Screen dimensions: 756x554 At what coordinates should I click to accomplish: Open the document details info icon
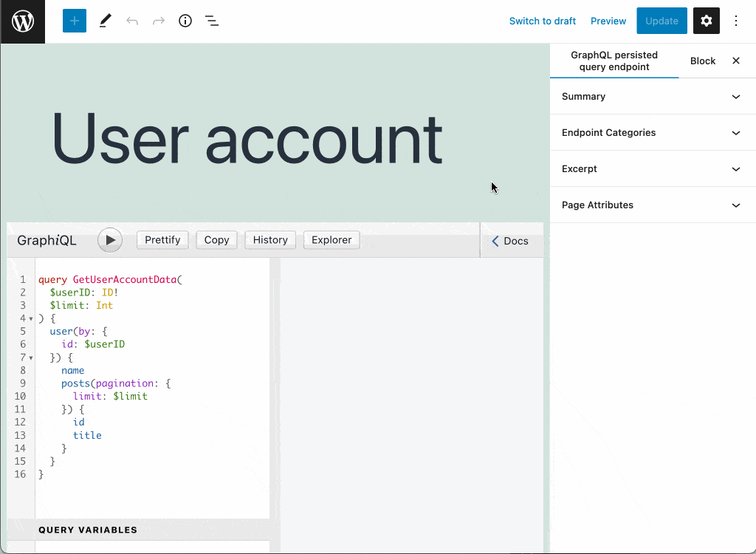coord(185,21)
